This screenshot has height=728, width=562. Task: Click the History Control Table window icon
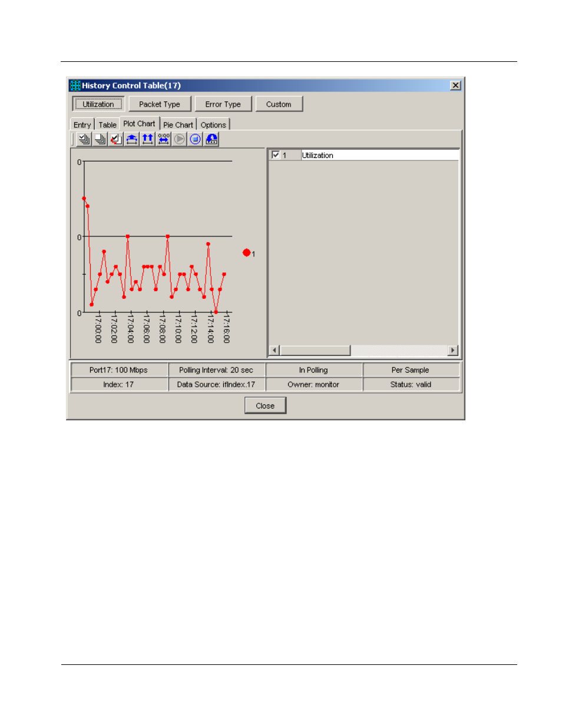(75, 85)
